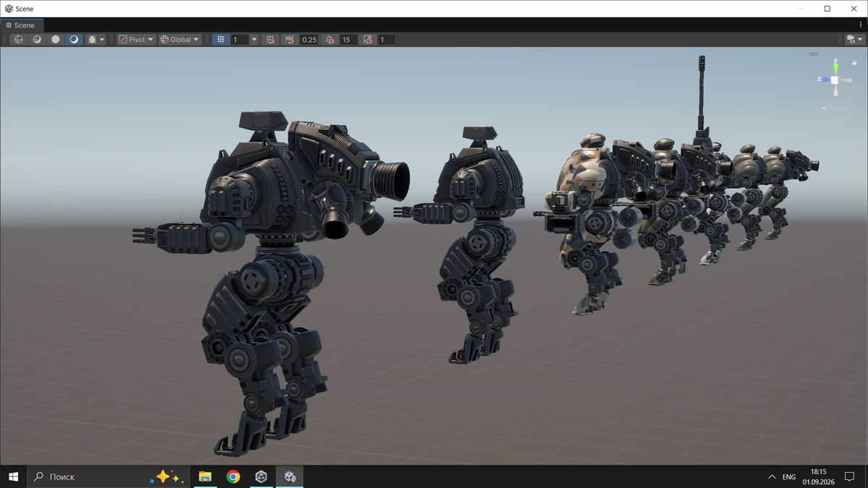Click the move snap value 0.25
Viewport: 868px width, 488px height.
(x=309, y=40)
